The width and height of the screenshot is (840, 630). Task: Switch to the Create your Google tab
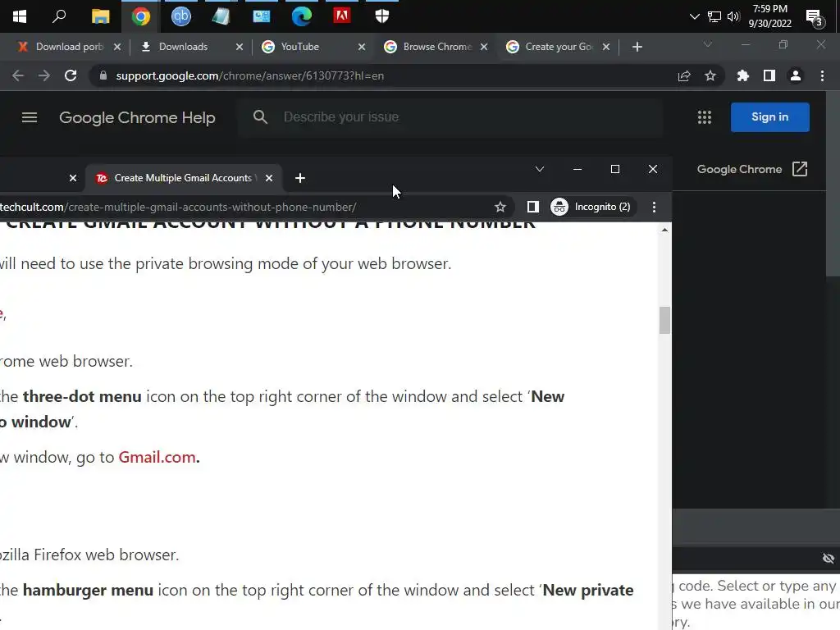(559, 47)
